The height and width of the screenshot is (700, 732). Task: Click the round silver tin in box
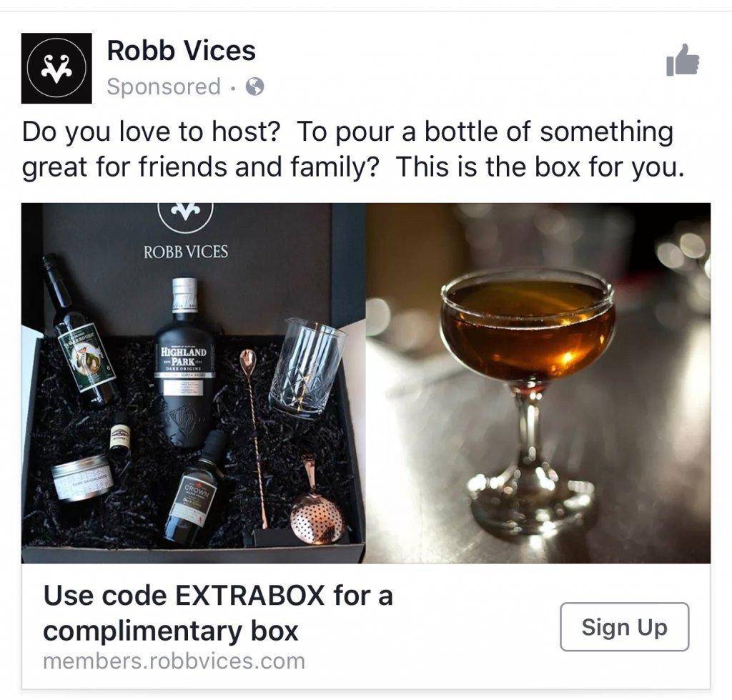tap(82, 480)
